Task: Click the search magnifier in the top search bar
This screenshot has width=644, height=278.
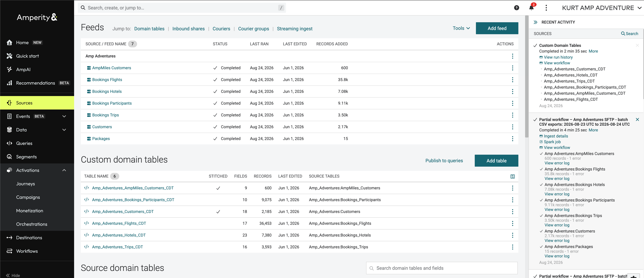Action: tap(83, 8)
